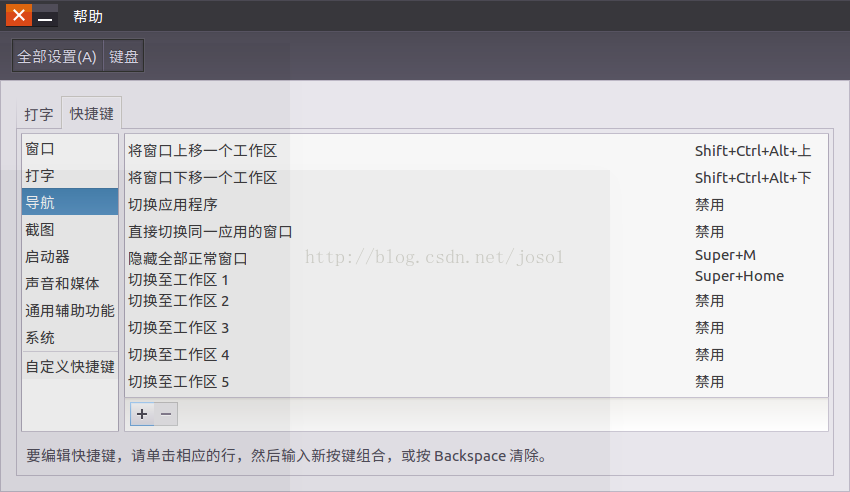Select the 截图 category
The image size is (850, 492).
[70, 230]
